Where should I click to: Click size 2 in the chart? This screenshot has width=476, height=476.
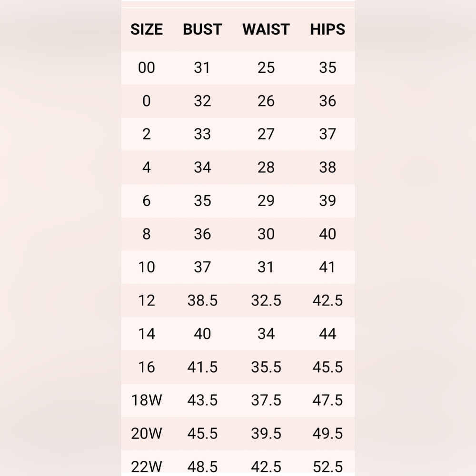tap(147, 134)
